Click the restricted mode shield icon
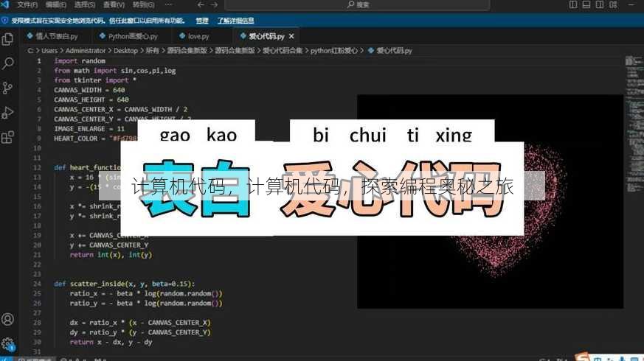This screenshot has width=644, height=361. [5, 20]
